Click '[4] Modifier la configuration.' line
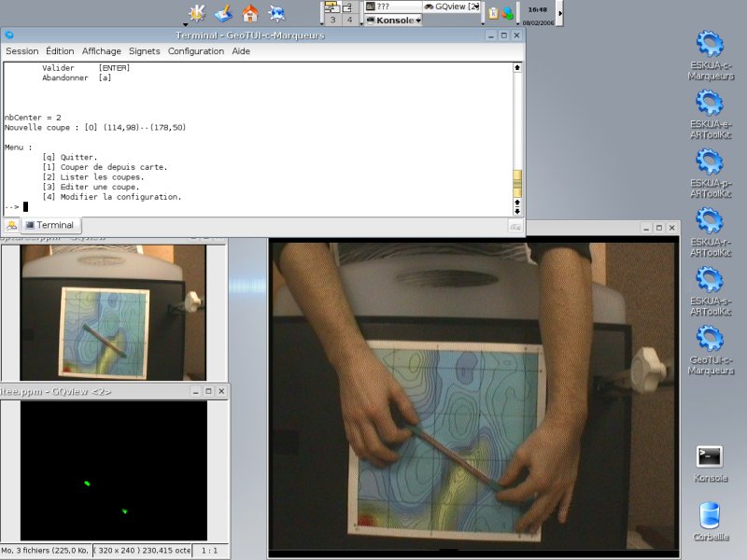The width and height of the screenshot is (747, 560). pyautogui.click(x=112, y=197)
